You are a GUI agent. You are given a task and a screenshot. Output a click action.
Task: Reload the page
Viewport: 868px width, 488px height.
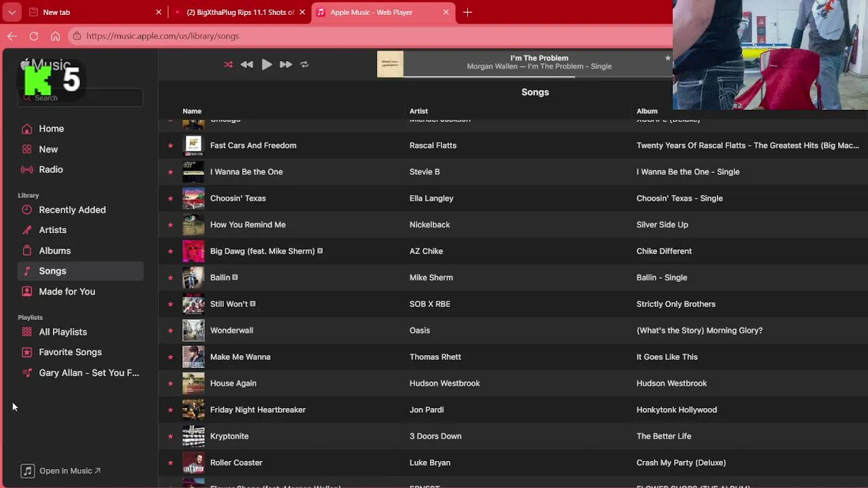[34, 36]
